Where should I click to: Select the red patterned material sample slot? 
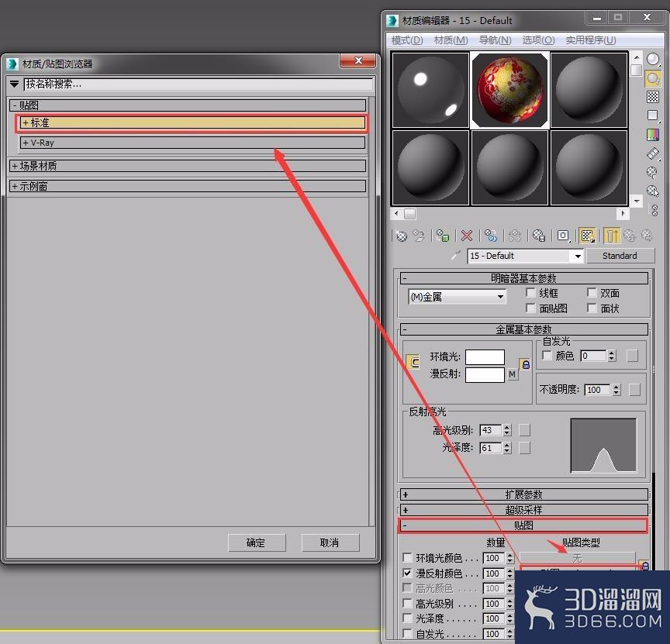tap(509, 90)
